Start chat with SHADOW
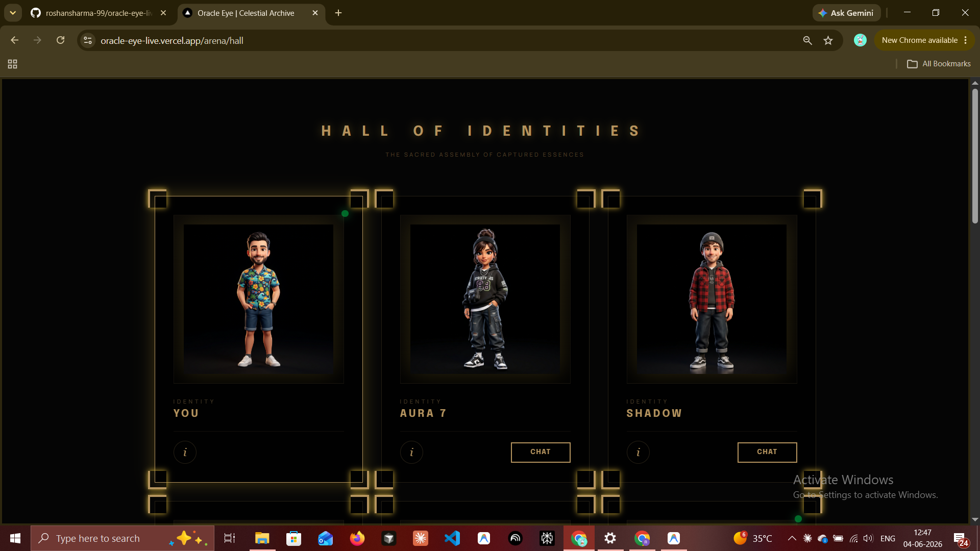This screenshot has height=551, width=980. [767, 452]
